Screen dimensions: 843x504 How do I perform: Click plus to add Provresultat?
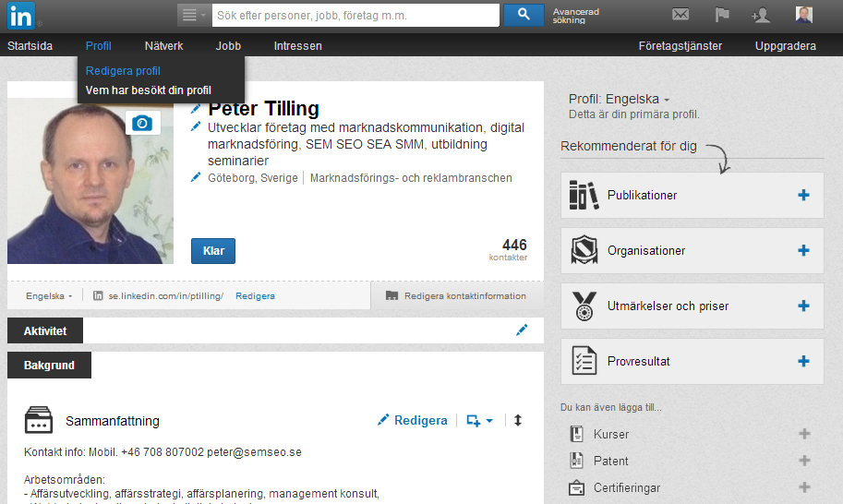click(803, 361)
